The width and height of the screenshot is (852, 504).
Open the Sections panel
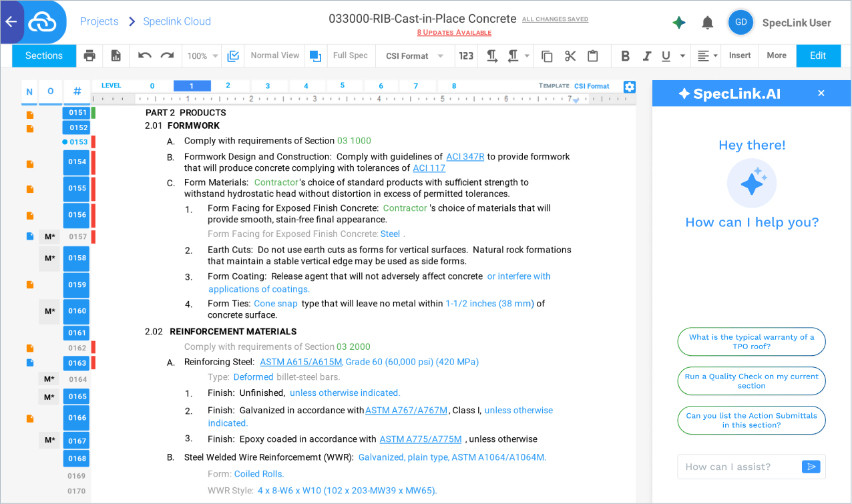44,56
